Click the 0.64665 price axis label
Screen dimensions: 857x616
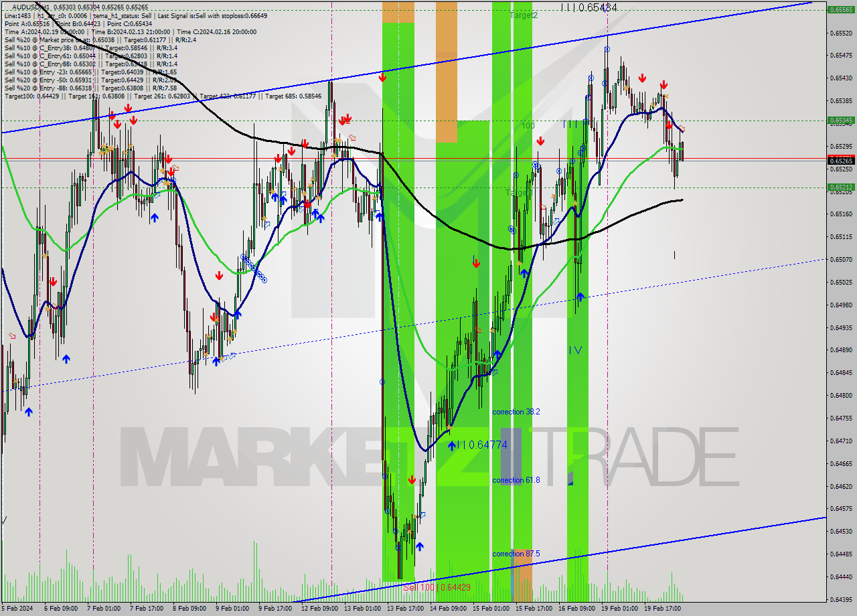840,463
